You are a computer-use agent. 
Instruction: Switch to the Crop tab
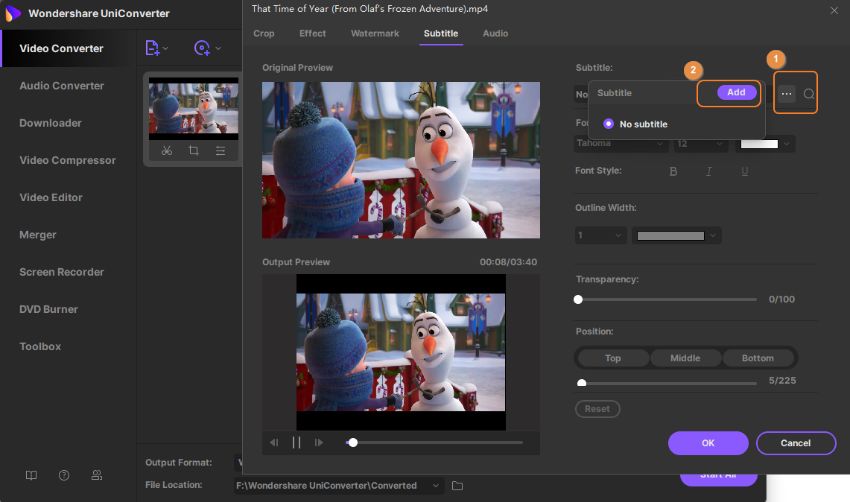point(263,34)
